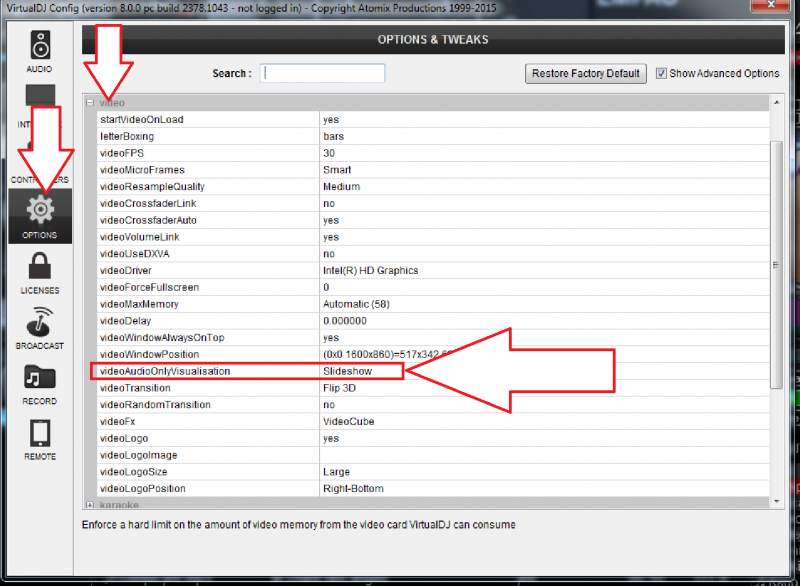800x586 pixels.
Task: Select the videoForceFullscreen setting
Action: pyautogui.click(x=149, y=287)
